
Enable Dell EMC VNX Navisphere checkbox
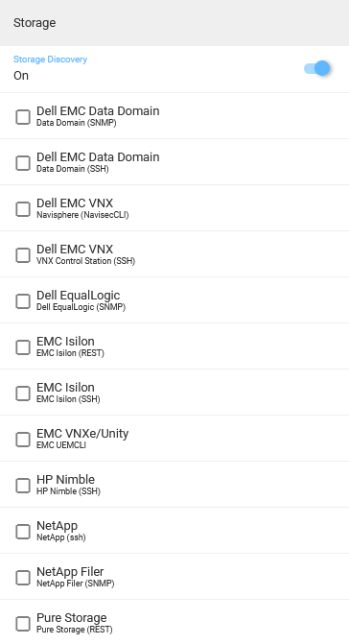click(23, 208)
